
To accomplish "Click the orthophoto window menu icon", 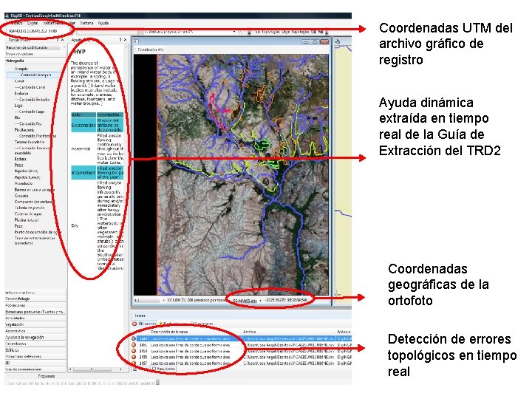I will [x=136, y=41].
